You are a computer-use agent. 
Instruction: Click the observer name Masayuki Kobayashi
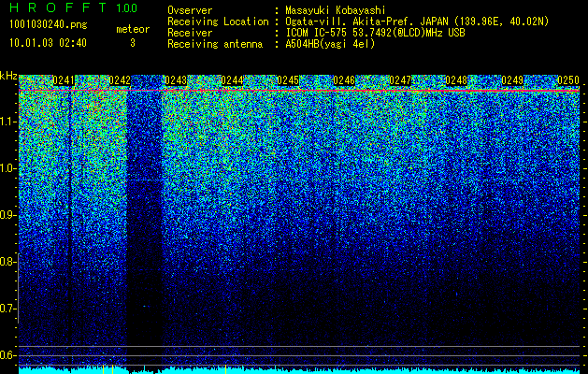(336, 10)
